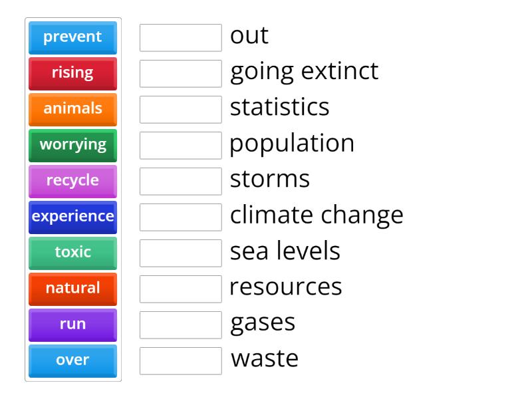Pick the 'natural' word tile
Viewport: 532px width, 399px height.
tap(72, 289)
